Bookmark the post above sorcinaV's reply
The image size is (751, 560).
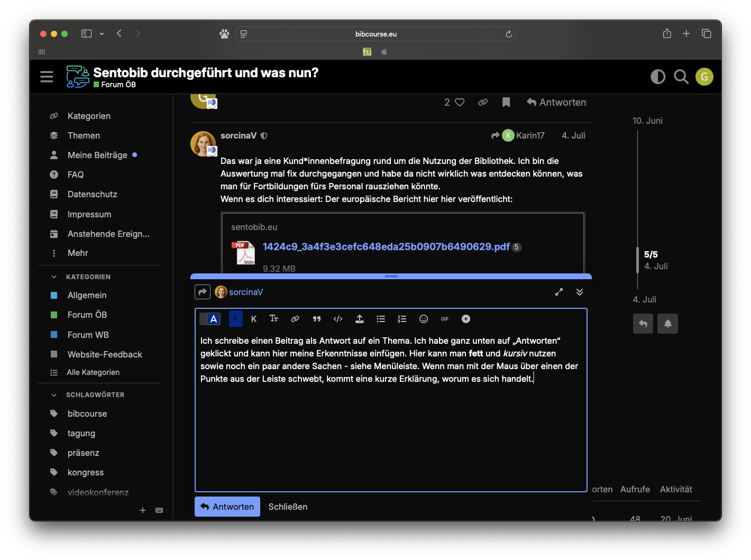pos(506,102)
